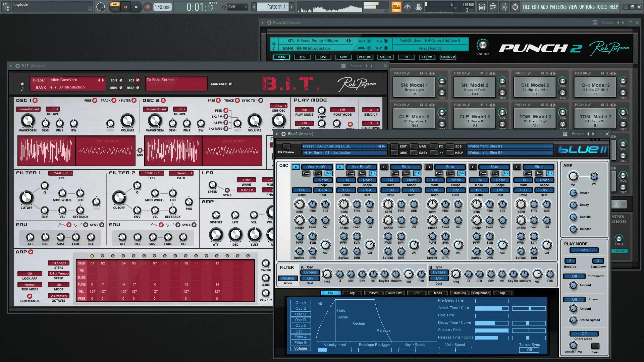
Task: Click the stop button in the transport
Action: 136,7
